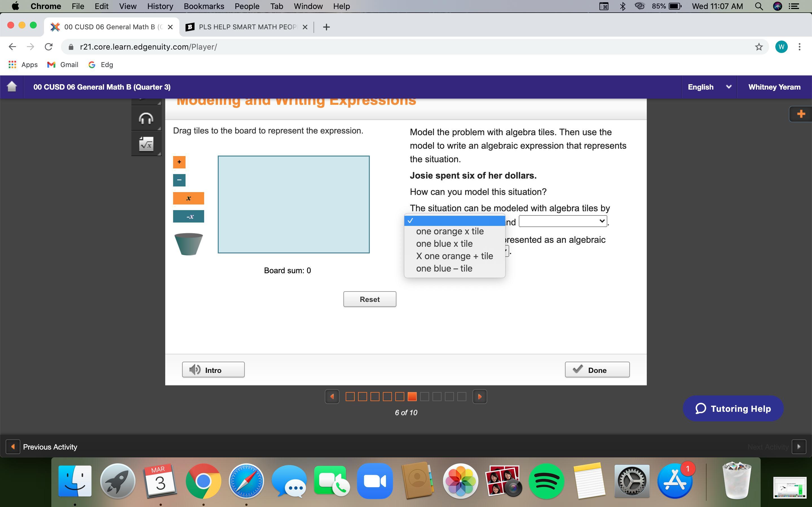Click the headphones audio icon

pos(146,119)
